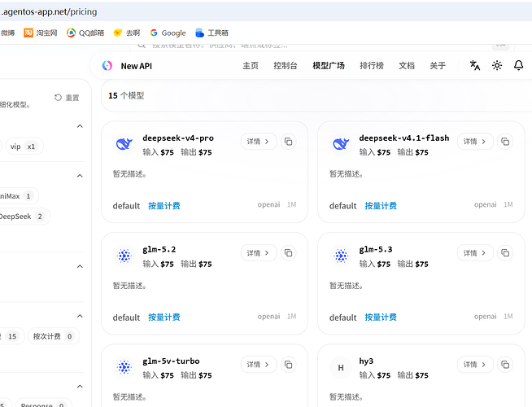The width and height of the screenshot is (532, 407).
Task: Open the 工具箱 bookmark
Action: point(212,33)
